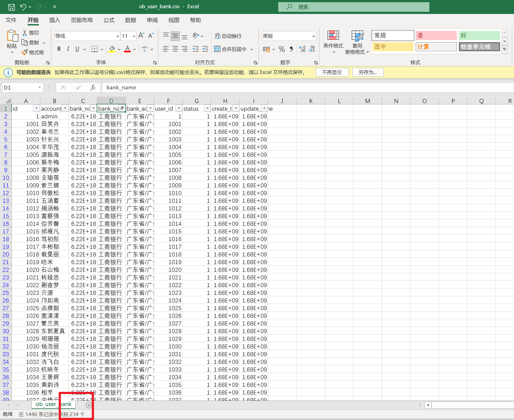Select the ob_user_bank sheet tab
The height and width of the screenshot is (420, 514).
(x=53, y=404)
